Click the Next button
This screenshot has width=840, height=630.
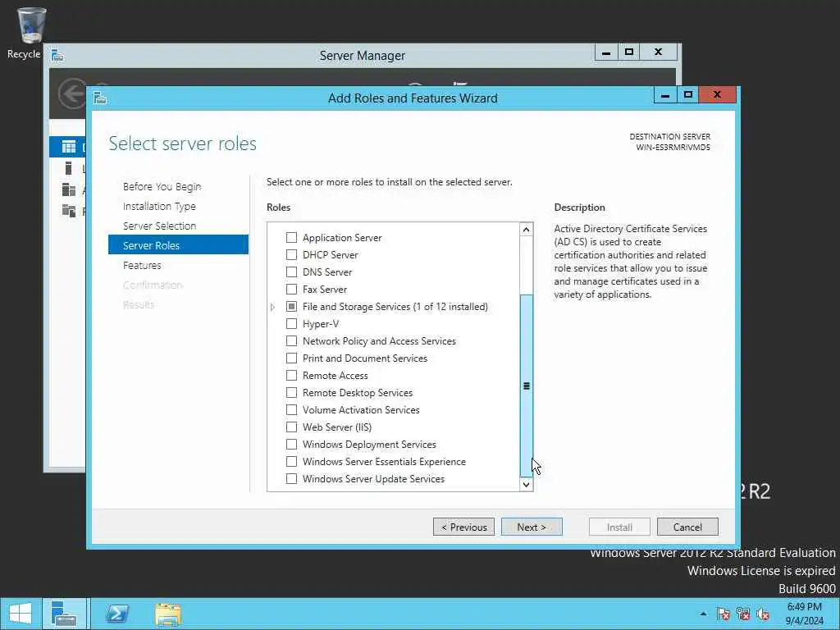(x=532, y=527)
